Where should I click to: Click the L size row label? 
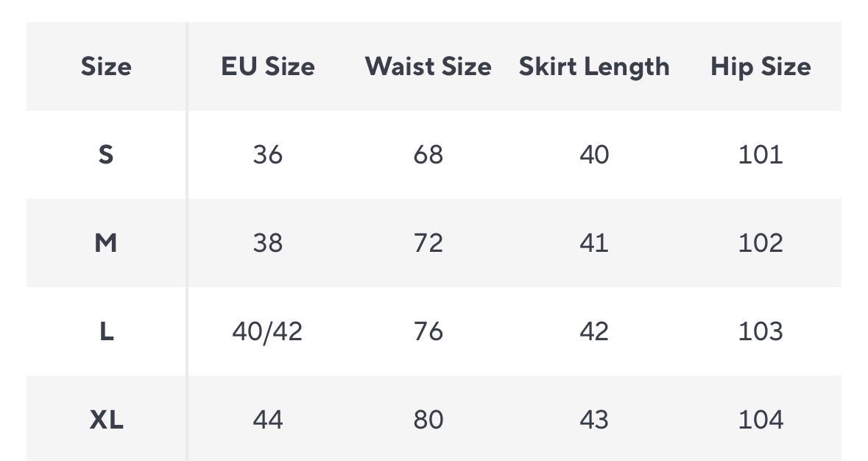point(106,331)
